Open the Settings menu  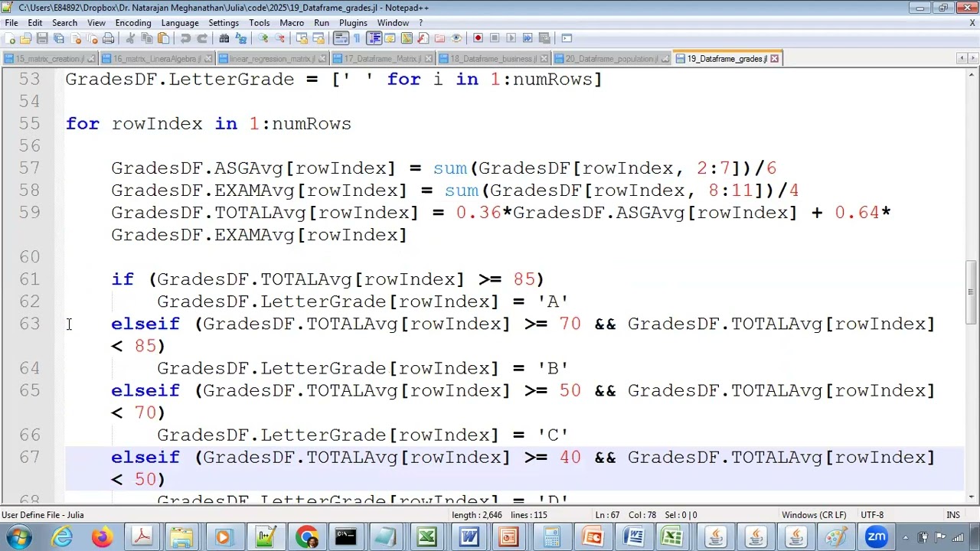point(224,23)
